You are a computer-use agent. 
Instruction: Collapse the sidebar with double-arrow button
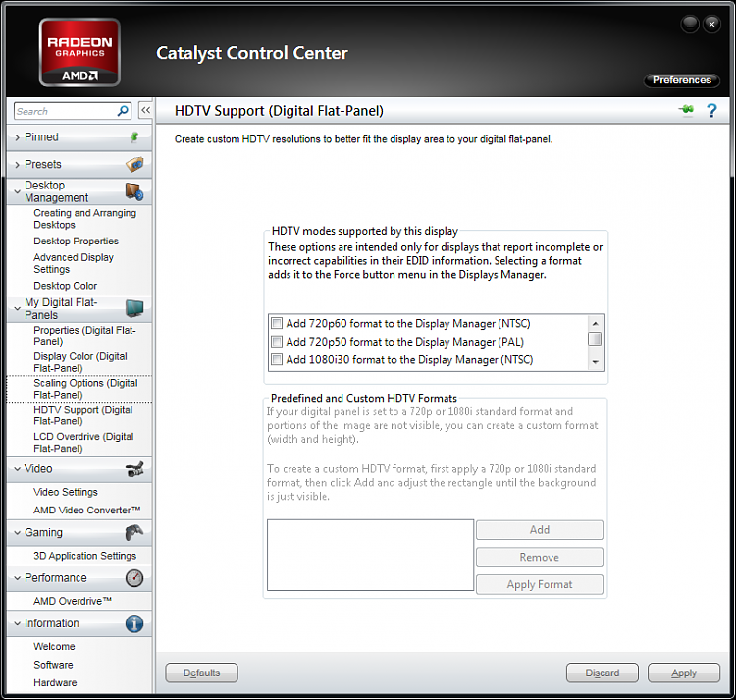pos(145,111)
